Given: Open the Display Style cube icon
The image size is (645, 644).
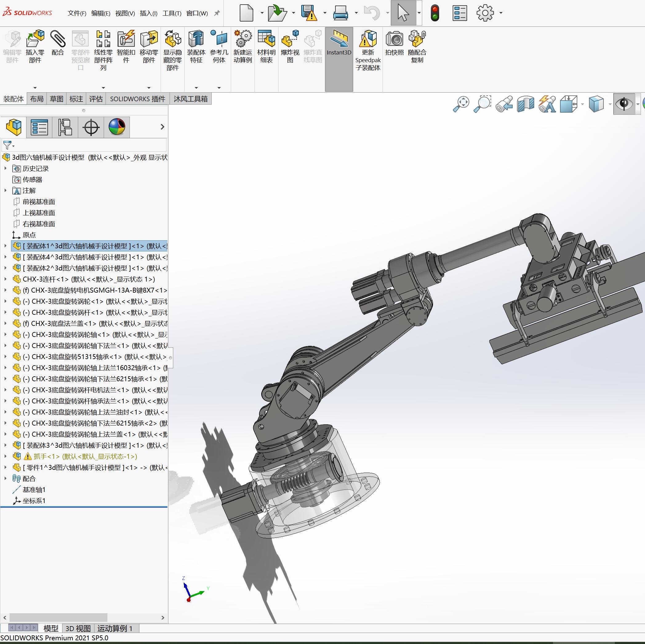Looking at the screenshot, I should click(x=596, y=104).
